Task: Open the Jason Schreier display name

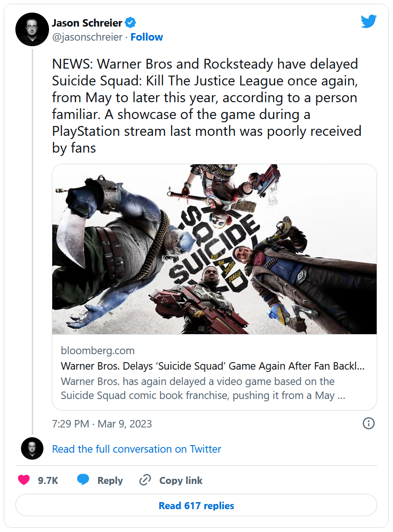Action: 87,23
